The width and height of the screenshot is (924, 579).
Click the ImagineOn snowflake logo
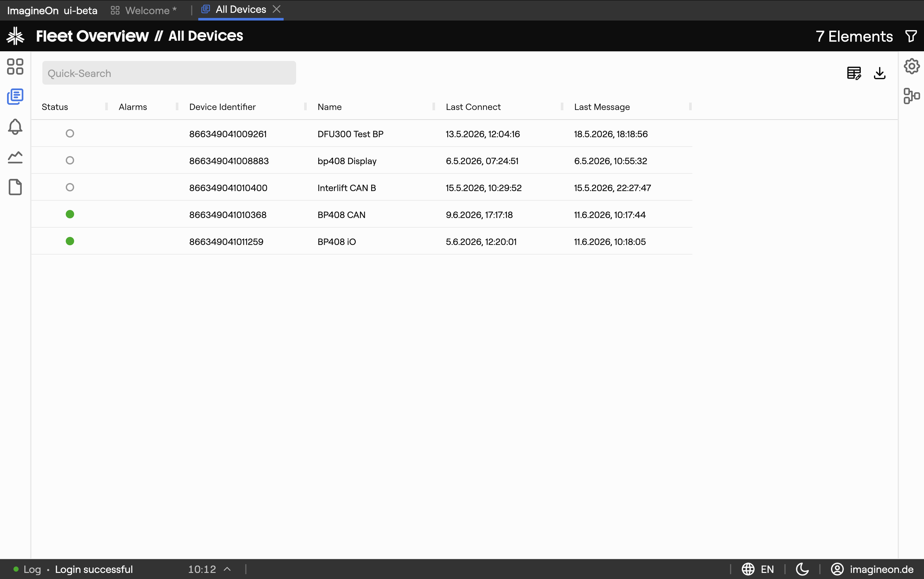click(x=15, y=36)
